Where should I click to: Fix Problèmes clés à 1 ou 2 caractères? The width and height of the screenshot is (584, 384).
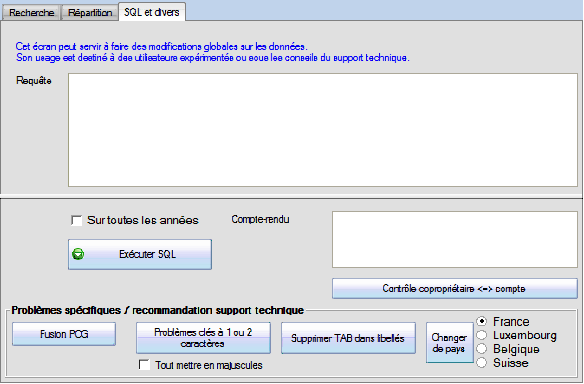203,338
